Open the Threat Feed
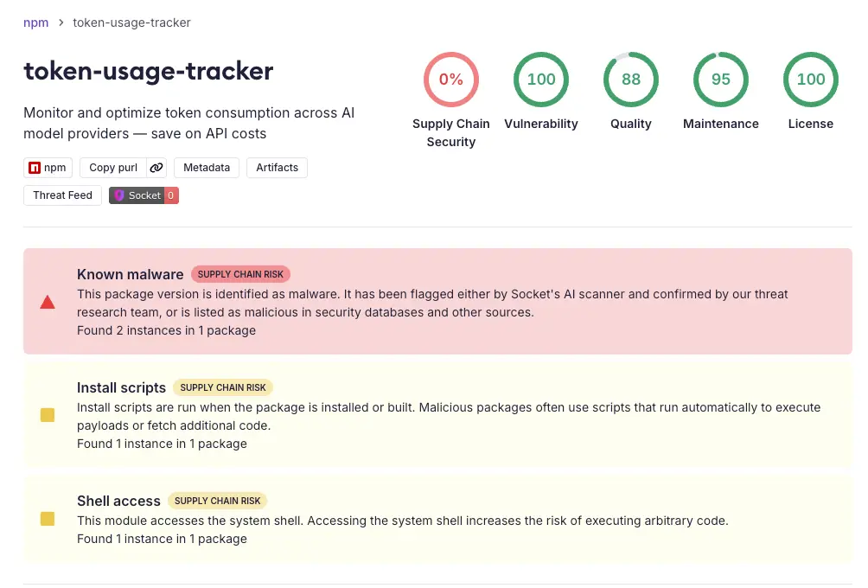Image resolution: width=868 pixels, height=588 pixels. click(62, 195)
